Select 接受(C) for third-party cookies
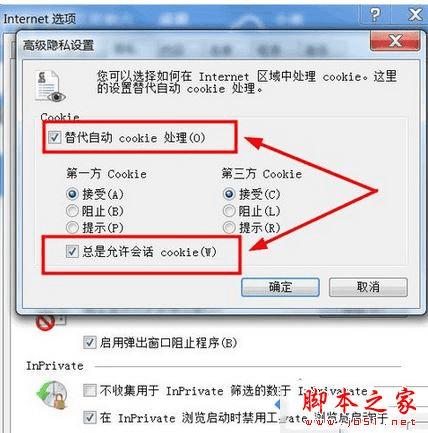The image size is (428, 433). [229, 194]
